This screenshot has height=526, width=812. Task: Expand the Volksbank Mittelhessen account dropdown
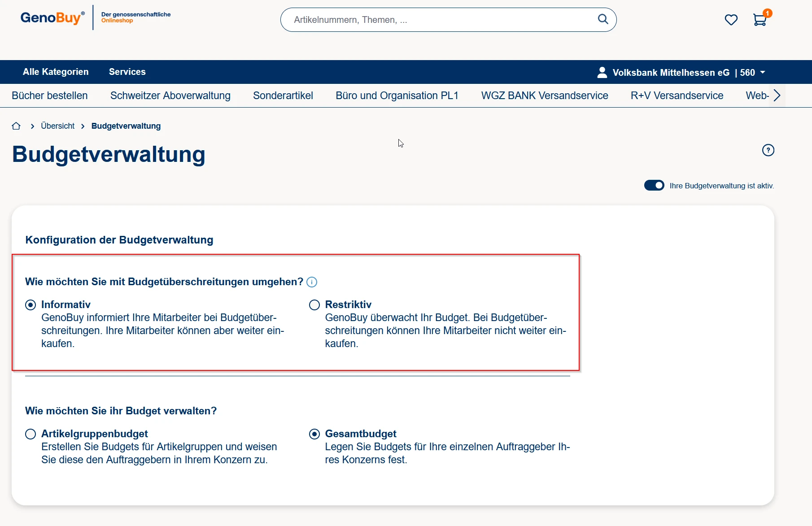763,72
